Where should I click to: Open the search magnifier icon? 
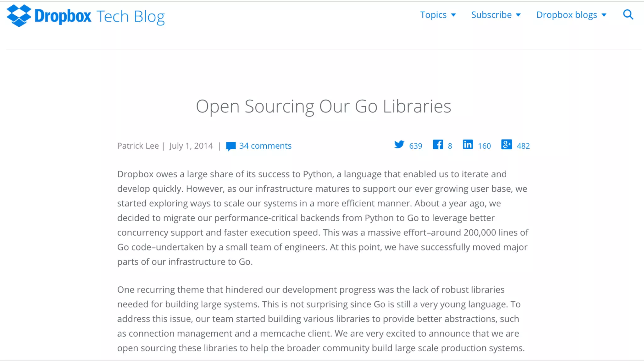(x=628, y=14)
